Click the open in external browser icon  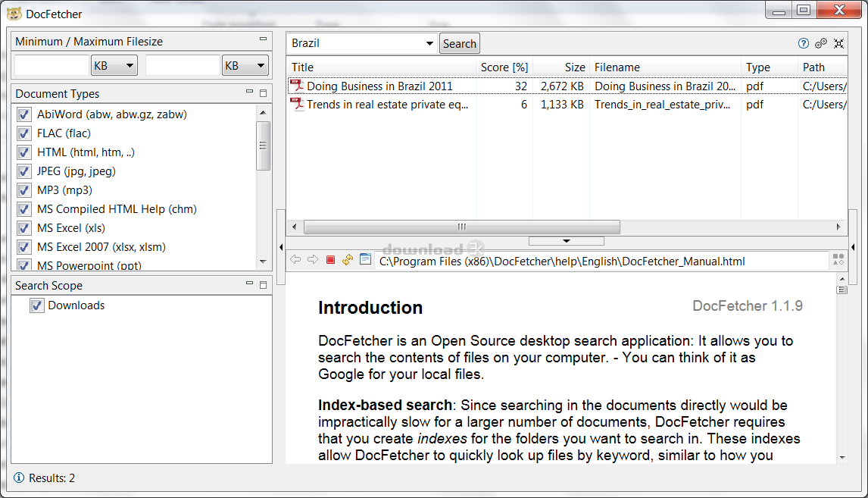[x=365, y=260]
